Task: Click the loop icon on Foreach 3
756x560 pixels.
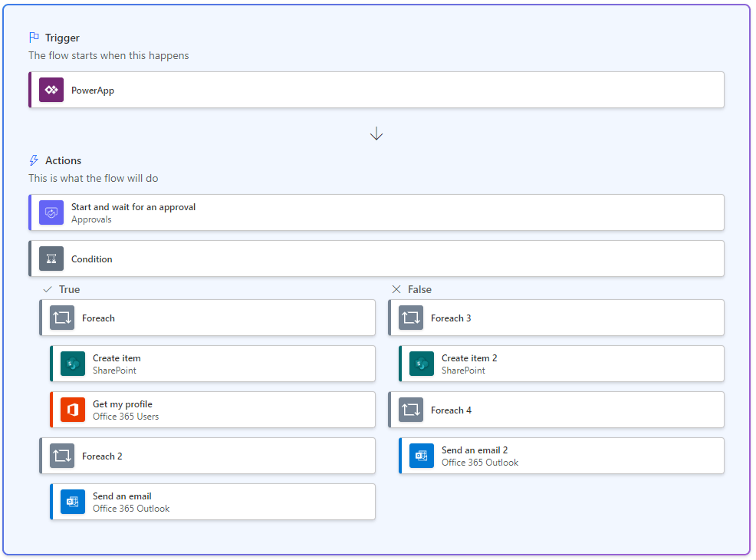Action: point(411,318)
